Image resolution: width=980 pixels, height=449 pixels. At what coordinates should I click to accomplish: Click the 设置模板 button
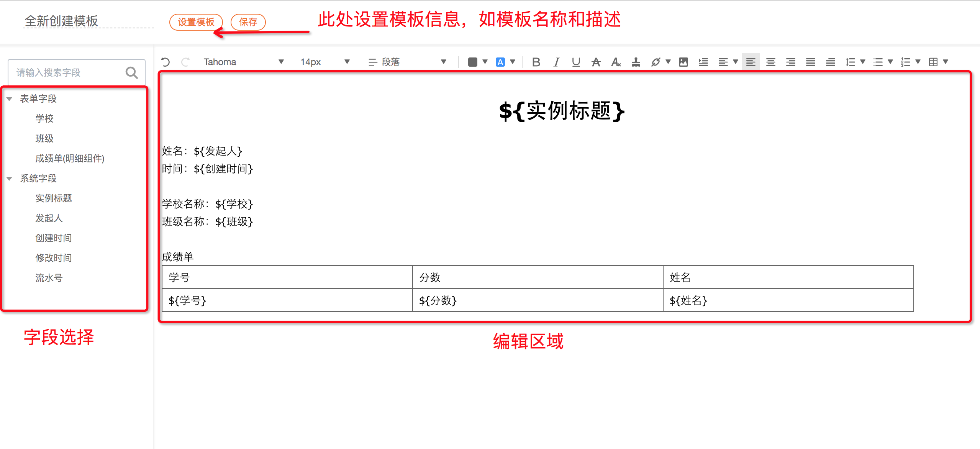196,22
